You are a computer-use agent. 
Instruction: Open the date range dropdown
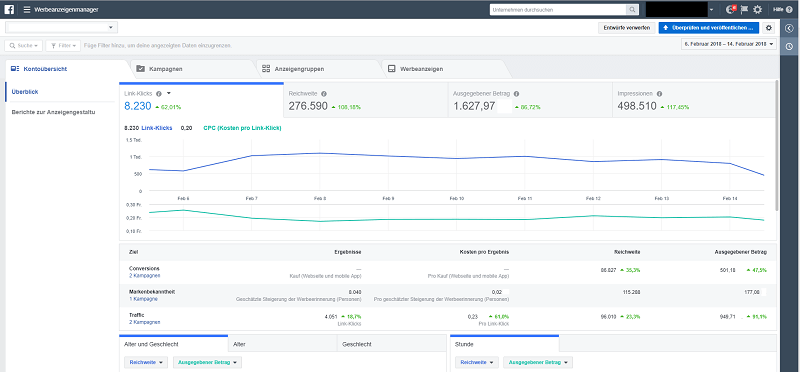(729, 44)
